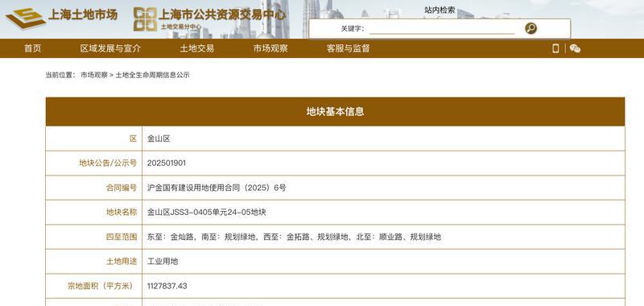Screen dimensions: 644x306
Task: Open the WeChat icon in navbar
Action: 575,48
